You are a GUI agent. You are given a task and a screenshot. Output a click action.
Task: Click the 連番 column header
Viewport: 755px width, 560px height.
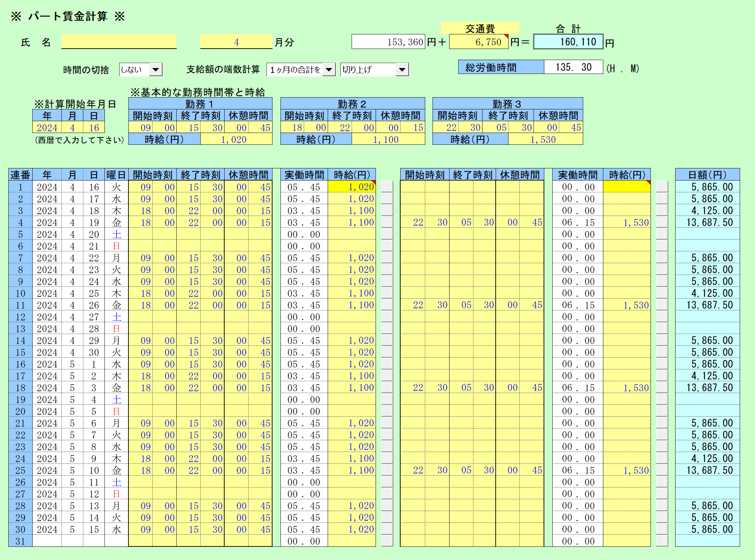(x=20, y=175)
